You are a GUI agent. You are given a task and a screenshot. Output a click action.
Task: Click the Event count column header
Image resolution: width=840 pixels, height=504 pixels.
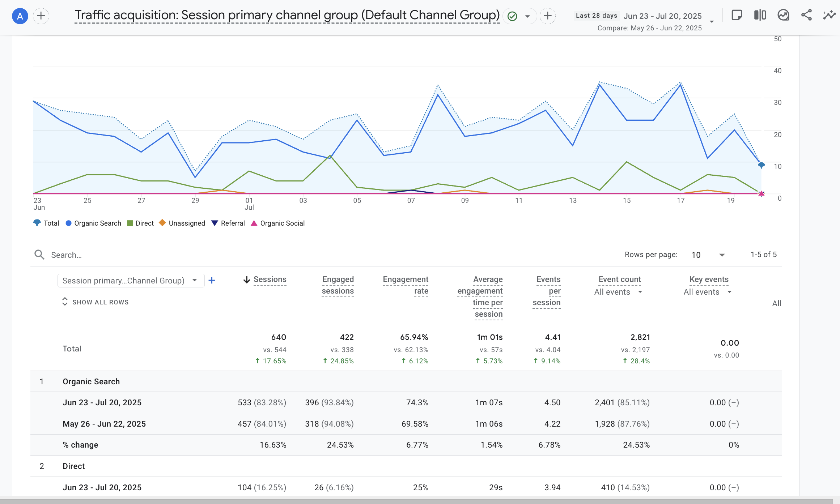[620, 279]
